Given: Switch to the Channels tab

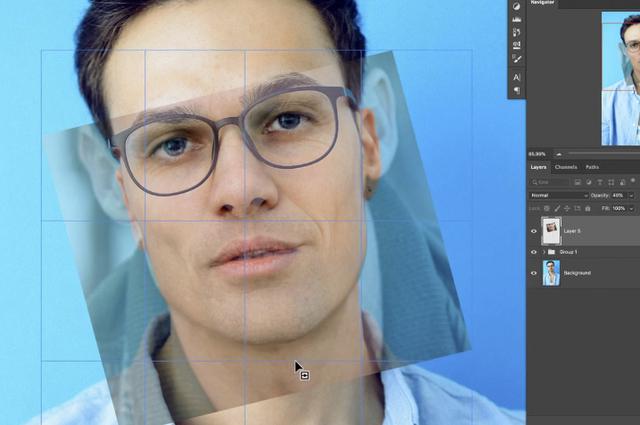Looking at the screenshot, I should (x=566, y=167).
